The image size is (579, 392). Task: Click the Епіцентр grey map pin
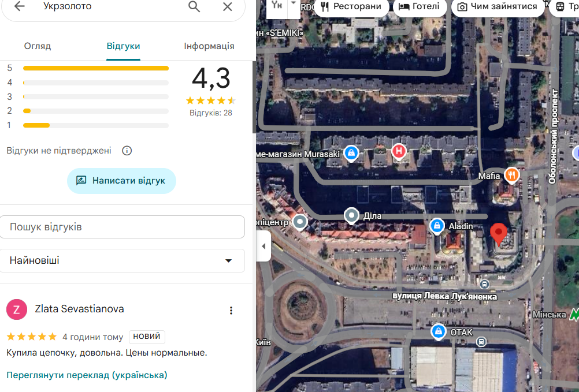pyautogui.click(x=300, y=222)
